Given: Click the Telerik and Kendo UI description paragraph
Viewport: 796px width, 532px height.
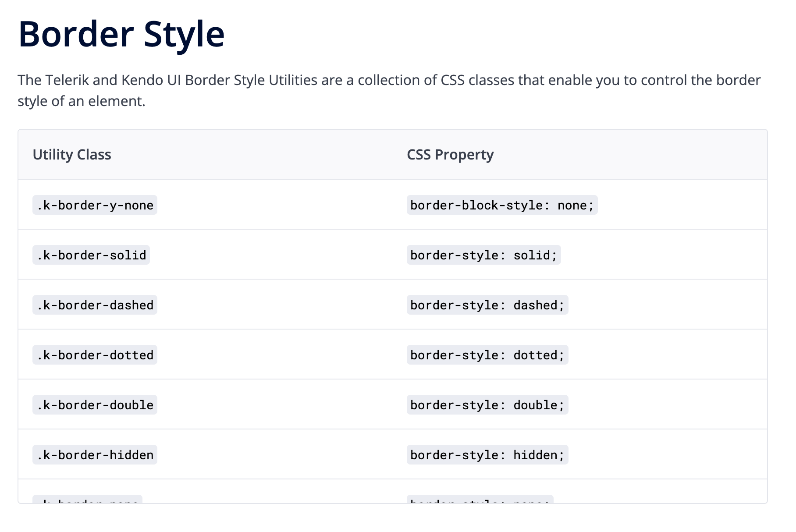Looking at the screenshot, I should pos(389,91).
